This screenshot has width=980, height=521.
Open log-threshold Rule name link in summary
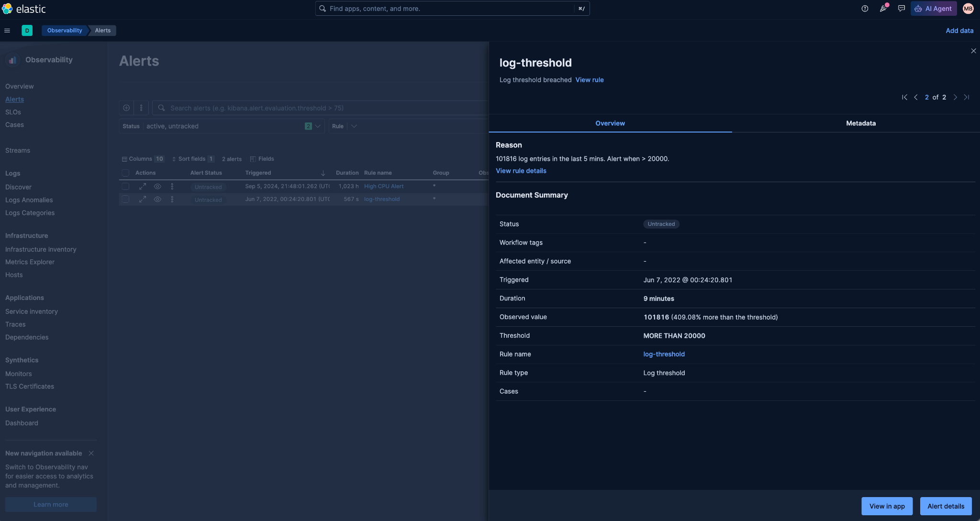click(664, 355)
